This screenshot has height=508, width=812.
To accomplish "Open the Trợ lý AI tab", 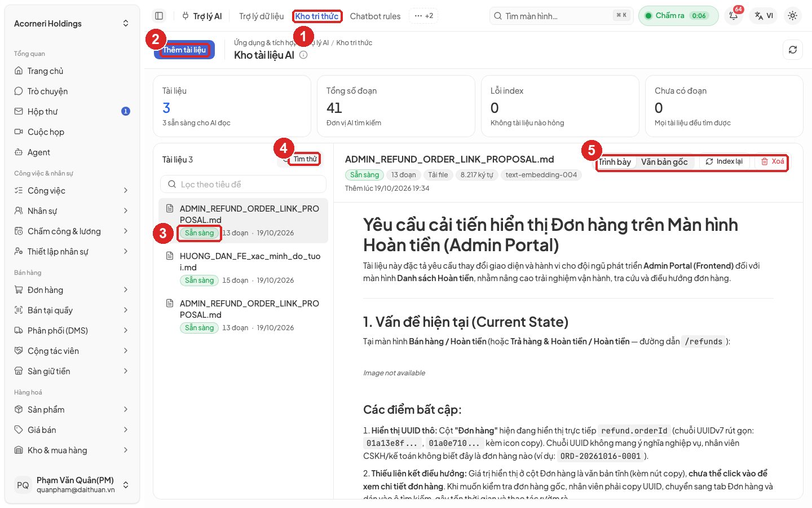I will [x=202, y=16].
